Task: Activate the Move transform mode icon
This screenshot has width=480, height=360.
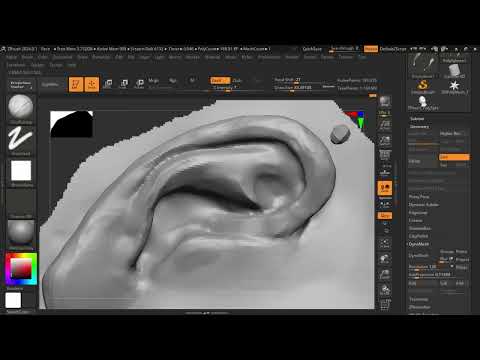Action: tap(108, 84)
